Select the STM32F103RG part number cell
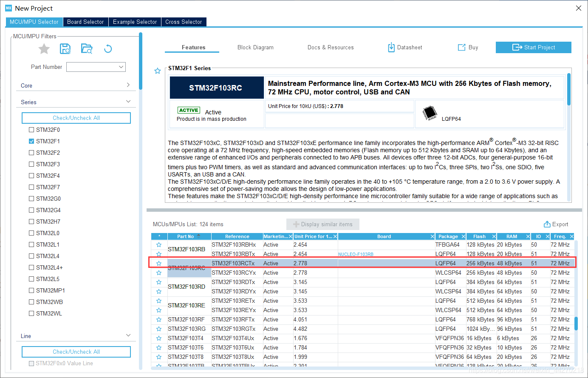Image resolution: width=588 pixels, height=378 pixels. tap(189, 329)
